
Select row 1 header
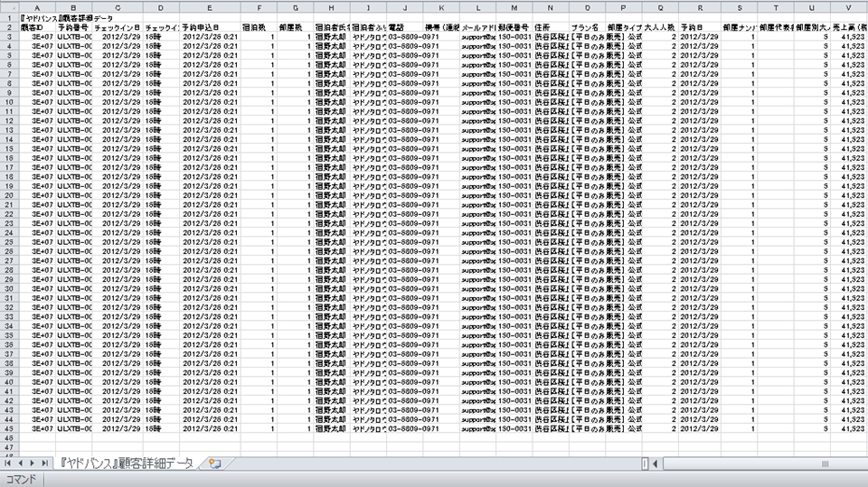[9, 18]
